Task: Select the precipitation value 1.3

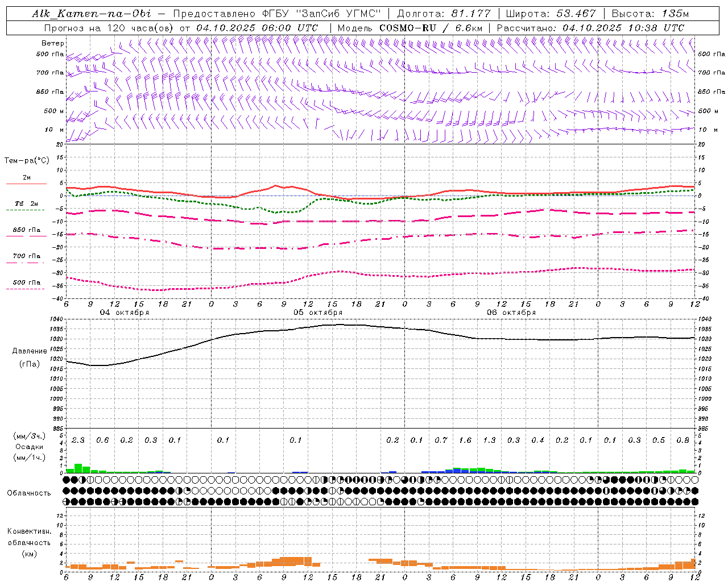Action: point(489,440)
